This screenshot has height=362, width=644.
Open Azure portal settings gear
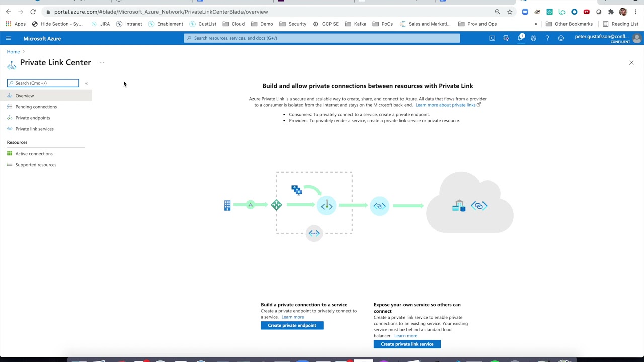(533, 38)
